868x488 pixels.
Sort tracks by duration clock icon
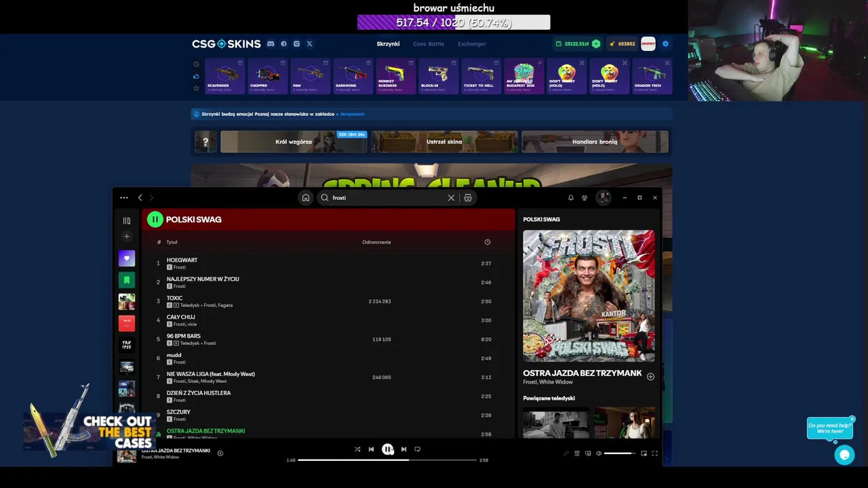coord(487,242)
